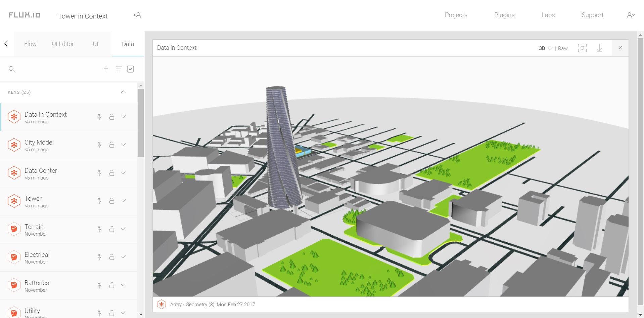The width and height of the screenshot is (644, 318).
Task: Close the Data in Context viewer
Action: [620, 48]
